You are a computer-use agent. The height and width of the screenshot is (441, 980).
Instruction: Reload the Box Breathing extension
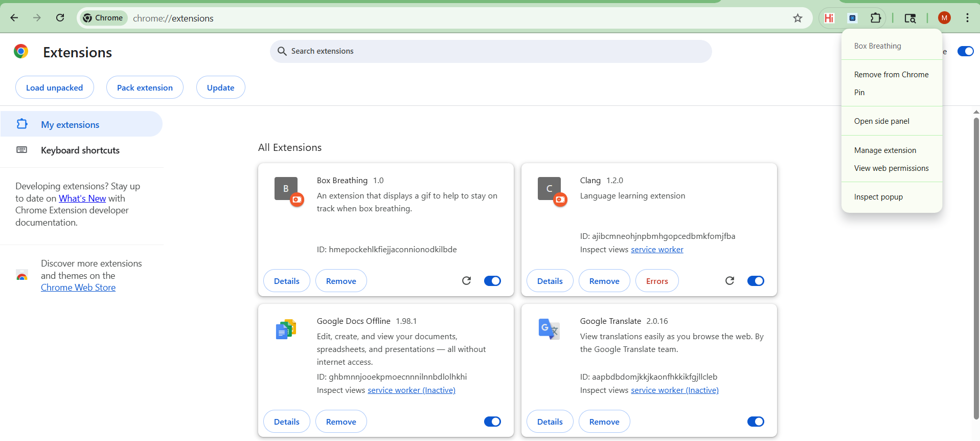click(x=466, y=280)
